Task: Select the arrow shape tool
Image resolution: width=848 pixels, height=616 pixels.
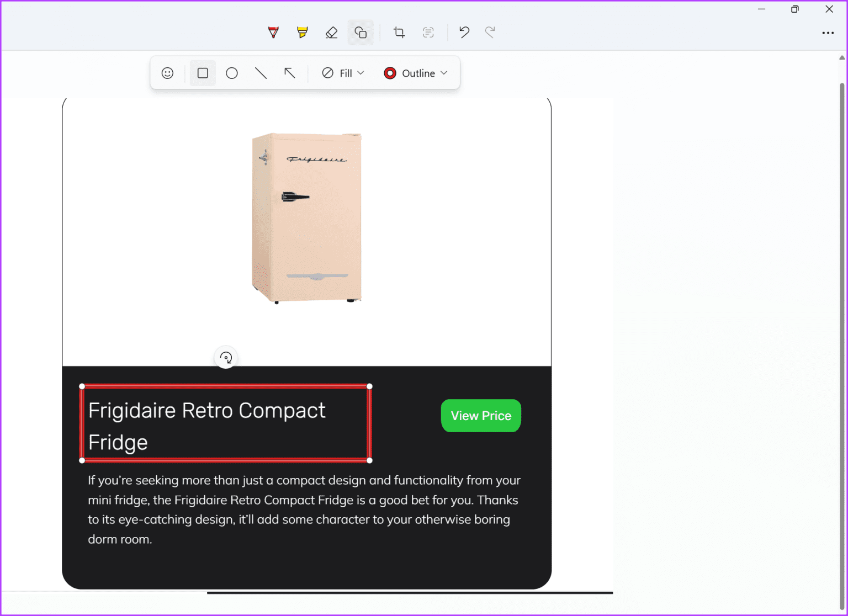Action: pyautogui.click(x=290, y=72)
